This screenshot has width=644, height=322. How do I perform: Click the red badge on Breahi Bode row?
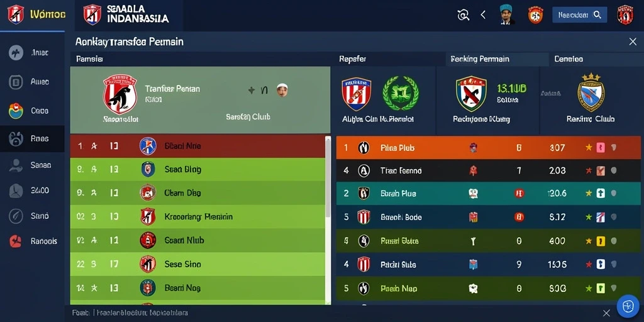click(x=519, y=217)
